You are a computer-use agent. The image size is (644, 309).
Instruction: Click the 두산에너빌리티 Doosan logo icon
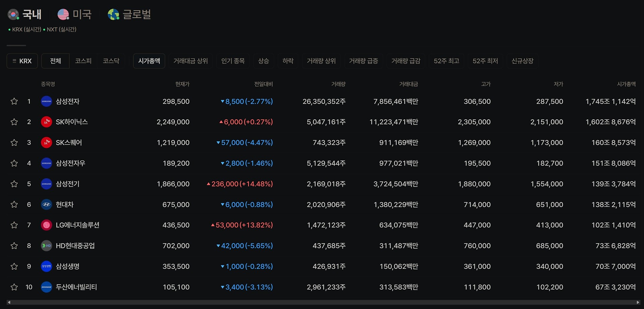coord(46,287)
